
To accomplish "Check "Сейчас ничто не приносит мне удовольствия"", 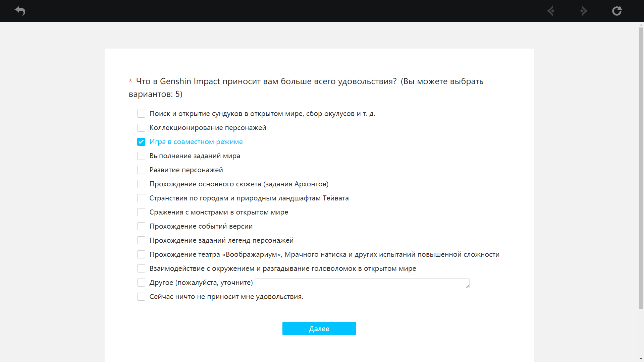I will coord(141,297).
